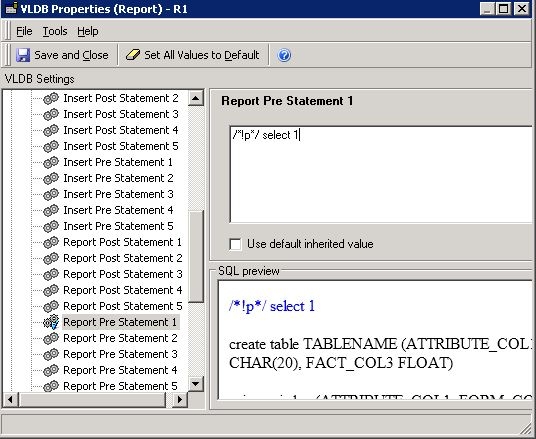The height and width of the screenshot is (439, 536).
Task: Open the File menu
Action: pos(24,31)
